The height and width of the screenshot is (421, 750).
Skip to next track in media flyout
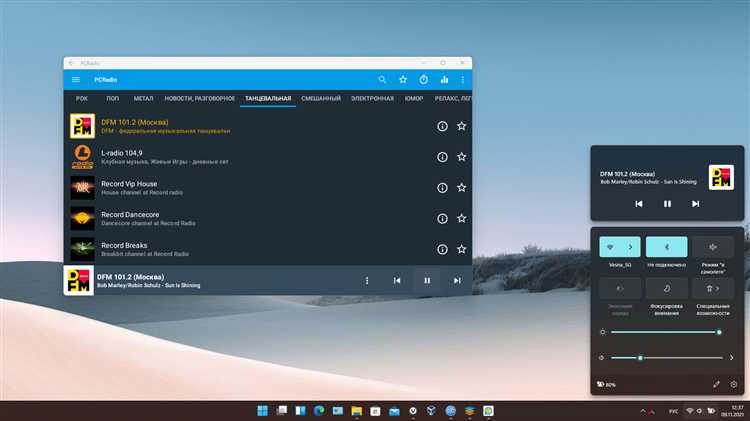[x=695, y=204]
